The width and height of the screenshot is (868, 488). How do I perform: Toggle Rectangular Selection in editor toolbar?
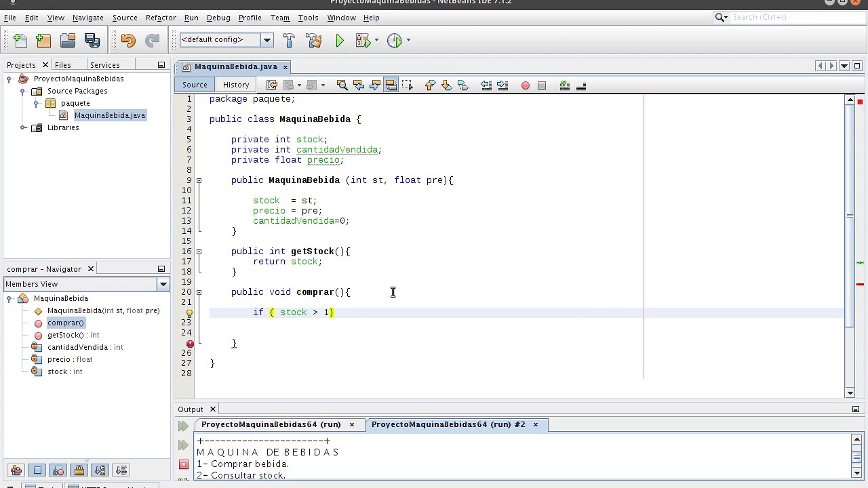pos(408,85)
